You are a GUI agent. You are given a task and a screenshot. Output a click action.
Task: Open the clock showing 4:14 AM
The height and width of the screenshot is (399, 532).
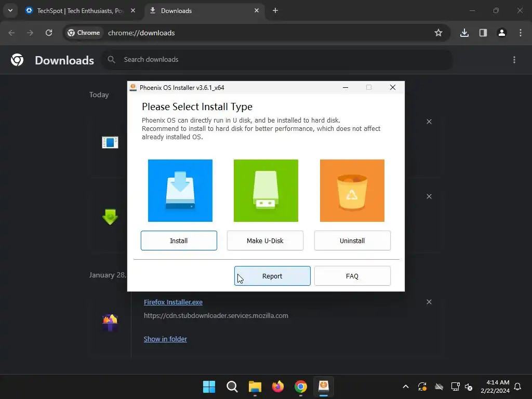point(495,387)
